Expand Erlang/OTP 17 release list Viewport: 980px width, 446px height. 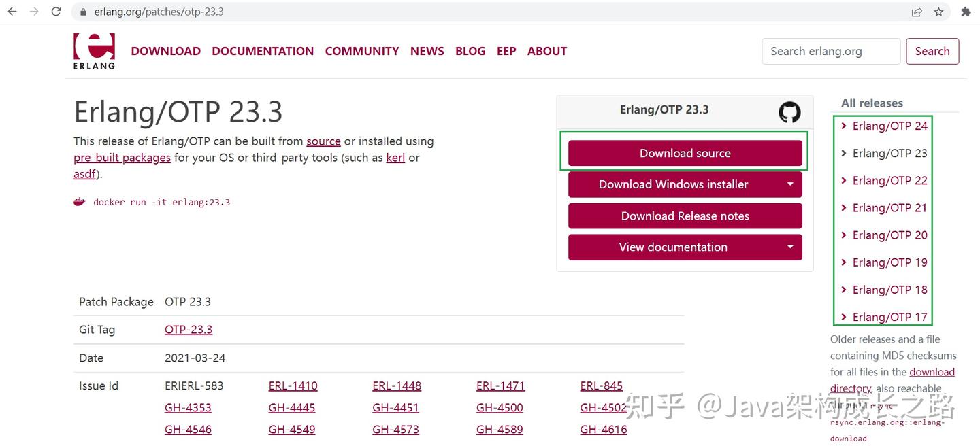[884, 317]
